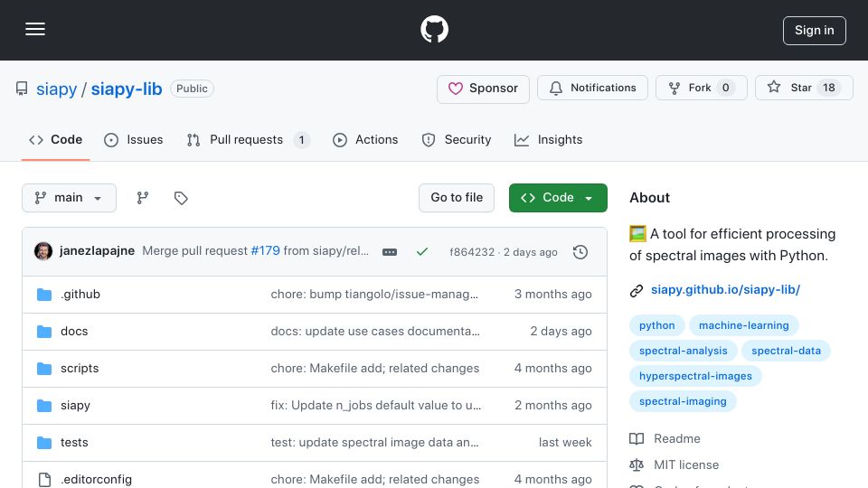View tags via the tag icon
Screen dimensions: 868x488
(x=181, y=198)
